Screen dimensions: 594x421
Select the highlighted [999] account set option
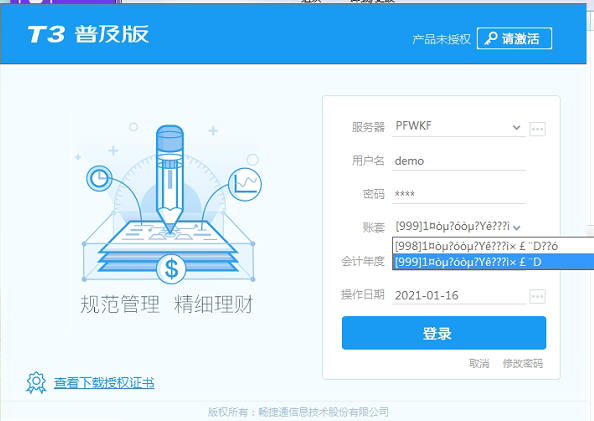click(x=493, y=262)
